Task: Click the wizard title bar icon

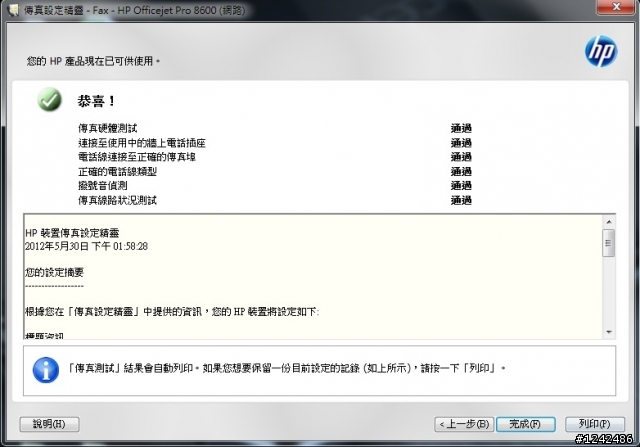Action: coord(13,10)
